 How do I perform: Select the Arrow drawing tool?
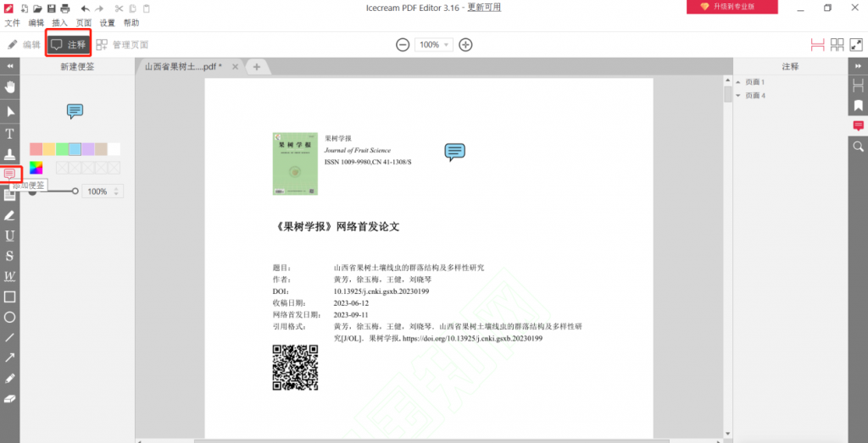pyautogui.click(x=10, y=357)
